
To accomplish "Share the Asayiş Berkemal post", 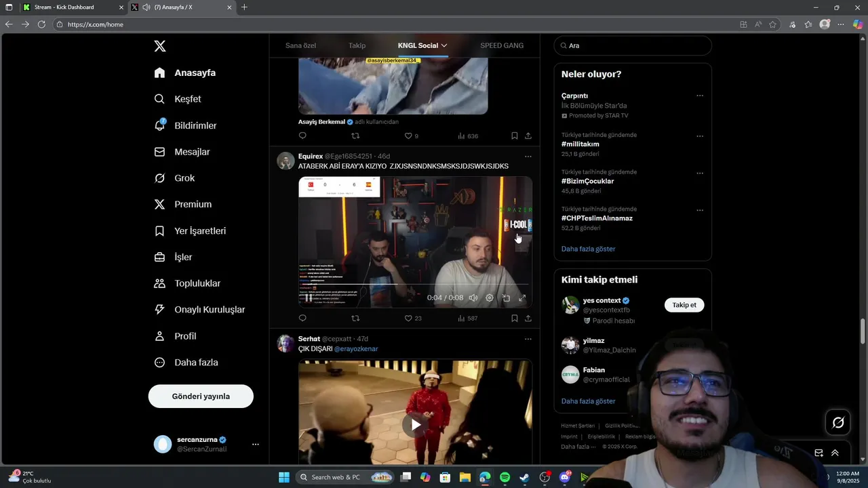I will [528, 136].
